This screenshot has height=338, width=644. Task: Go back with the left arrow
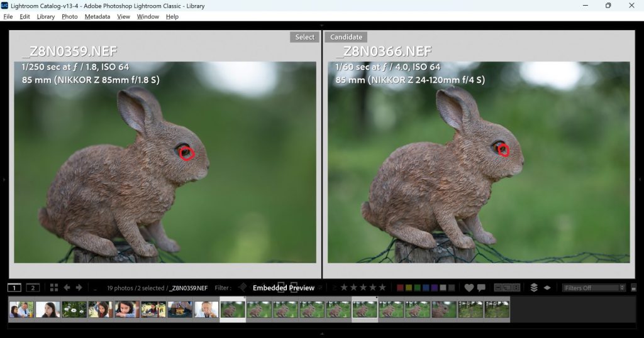[x=67, y=288]
